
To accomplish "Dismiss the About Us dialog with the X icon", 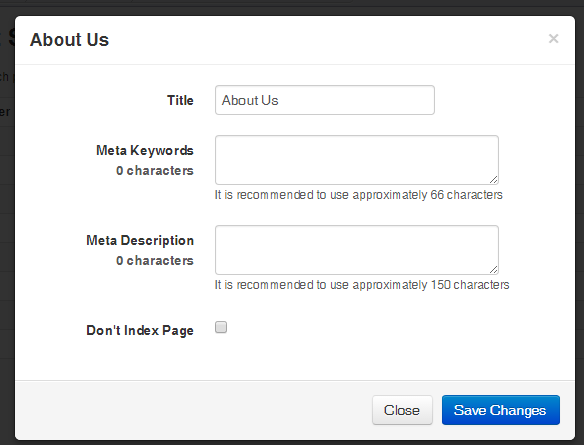I will pos(553,38).
